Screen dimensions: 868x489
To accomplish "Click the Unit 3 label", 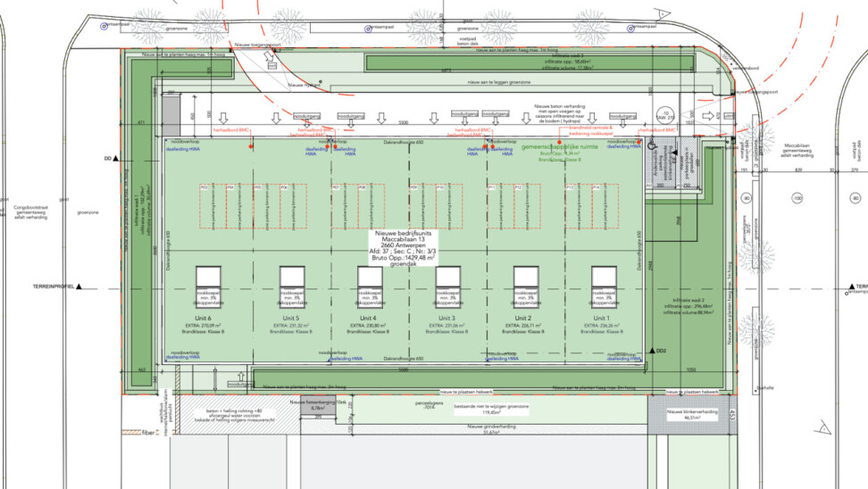I will 447,319.
